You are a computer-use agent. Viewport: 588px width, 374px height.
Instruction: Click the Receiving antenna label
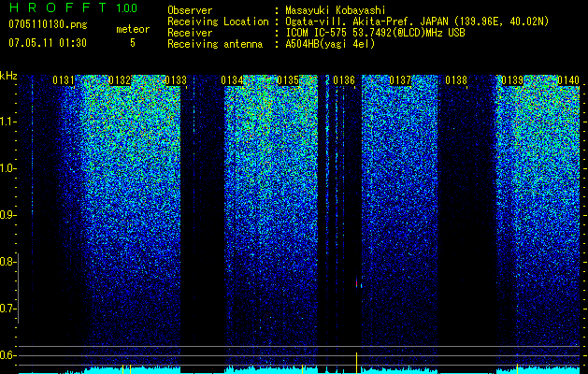pyautogui.click(x=215, y=44)
